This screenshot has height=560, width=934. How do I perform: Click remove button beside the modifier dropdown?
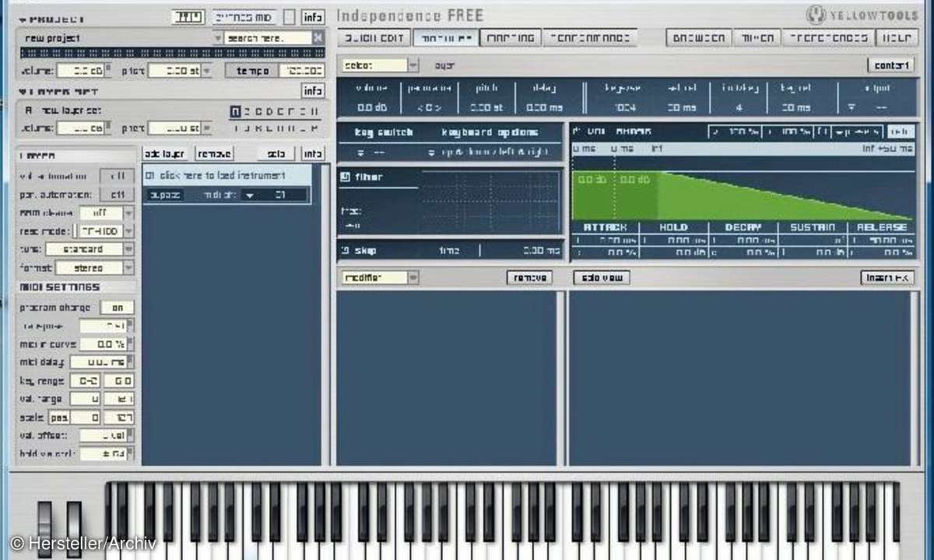(x=529, y=278)
